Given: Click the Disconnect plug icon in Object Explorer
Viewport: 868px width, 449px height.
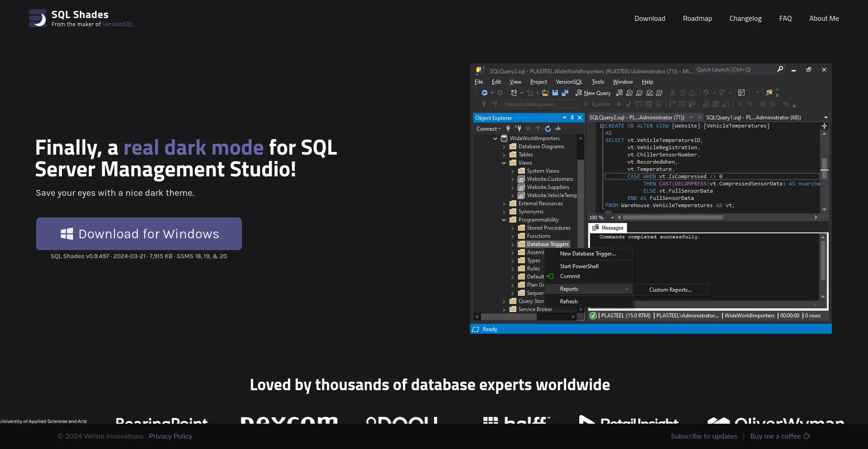Looking at the screenshot, I should click(x=518, y=128).
